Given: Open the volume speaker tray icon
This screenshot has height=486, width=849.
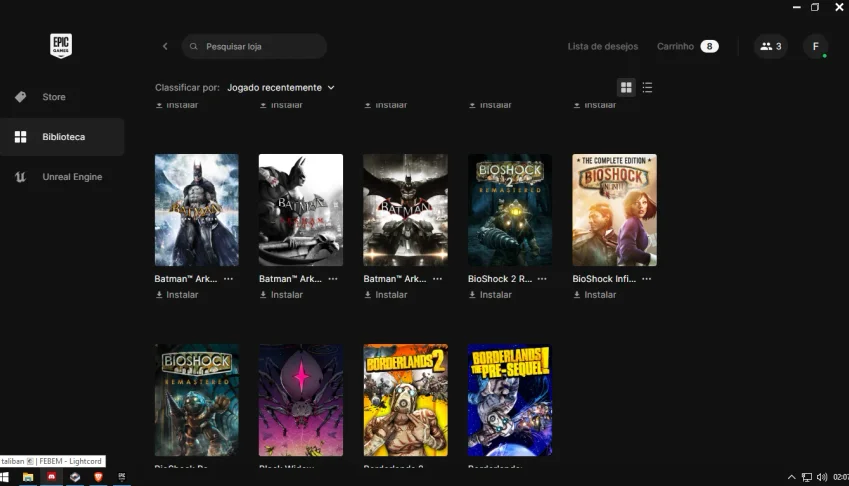Looking at the screenshot, I should (822, 477).
